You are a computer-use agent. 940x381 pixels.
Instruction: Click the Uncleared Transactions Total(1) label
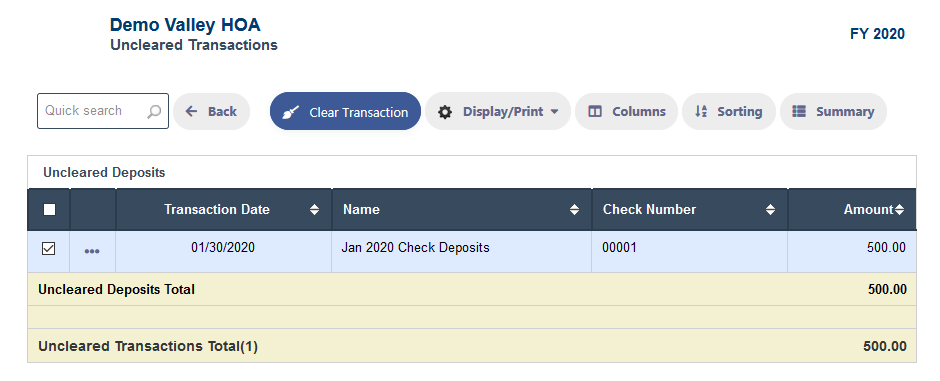coord(148,346)
